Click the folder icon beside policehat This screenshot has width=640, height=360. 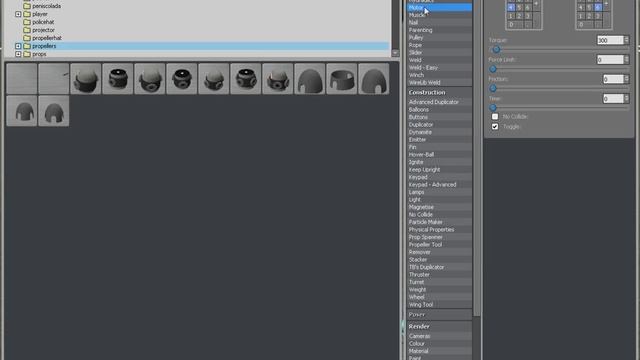pyautogui.click(x=27, y=22)
